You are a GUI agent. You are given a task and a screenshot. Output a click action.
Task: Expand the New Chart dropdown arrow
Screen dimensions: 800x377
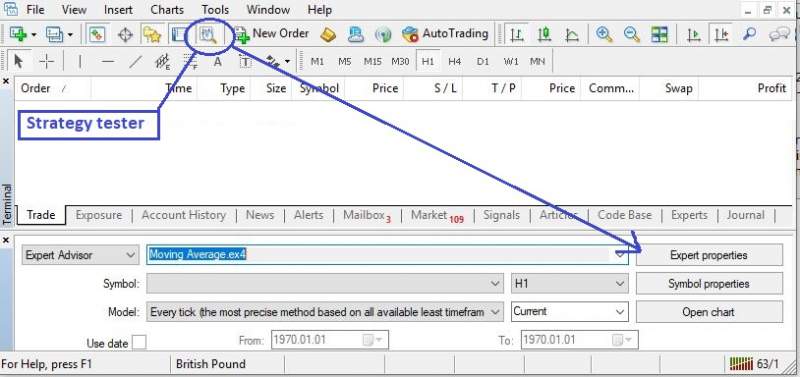click(x=34, y=35)
